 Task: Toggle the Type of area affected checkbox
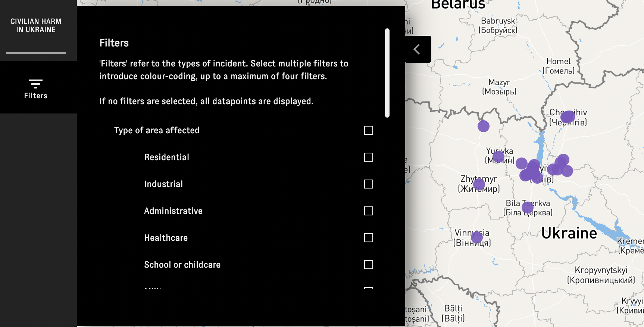coord(368,130)
